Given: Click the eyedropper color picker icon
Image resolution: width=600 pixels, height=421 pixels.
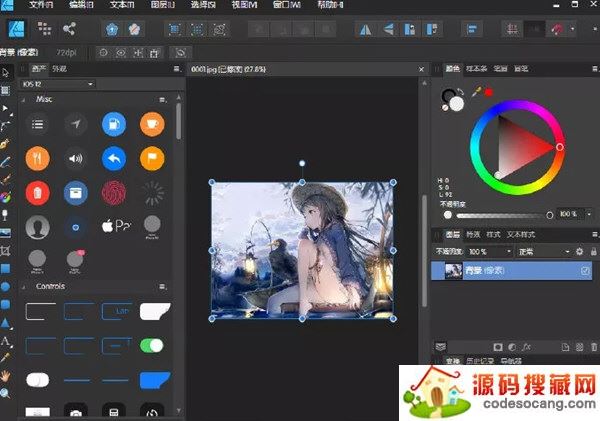Looking at the screenshot, I should (477, 91).
